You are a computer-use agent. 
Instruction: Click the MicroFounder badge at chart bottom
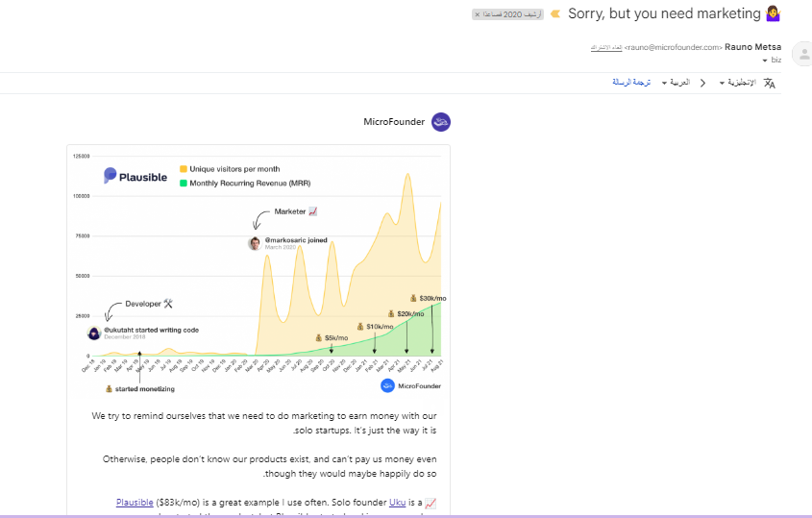point(410,385)
